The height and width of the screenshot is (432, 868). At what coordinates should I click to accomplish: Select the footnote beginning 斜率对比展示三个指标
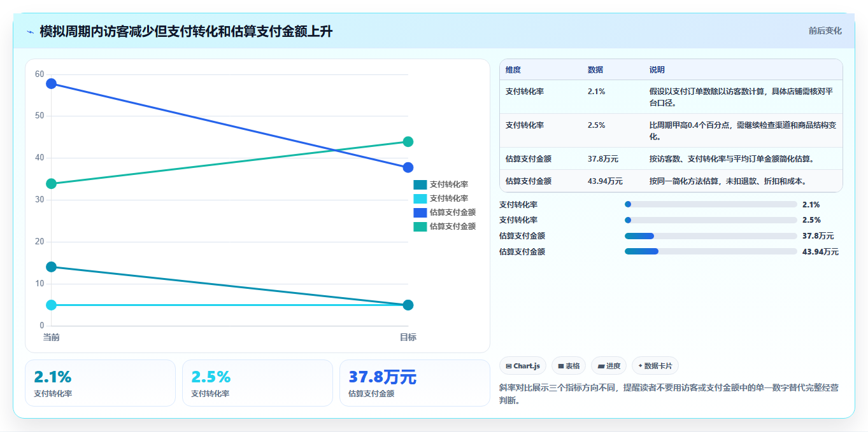(x=669, y=394)
